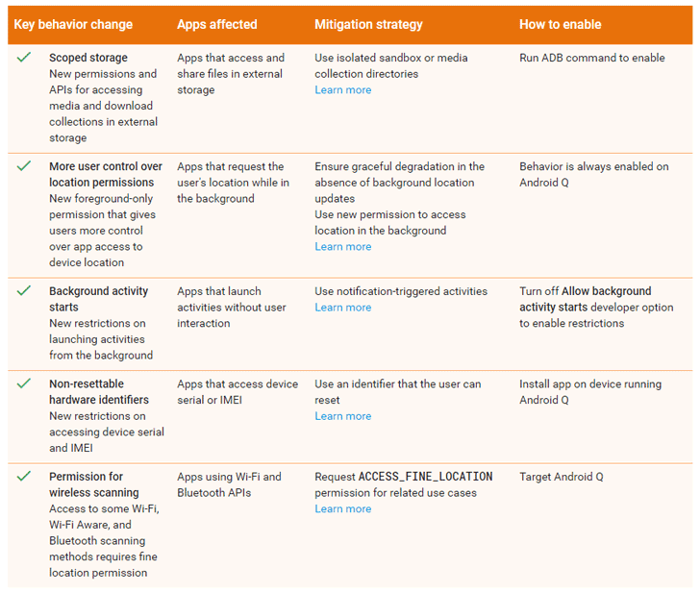700x593 pixels.
Task: Open Learn more about resettable identifiers
Action: coord(342,416)
